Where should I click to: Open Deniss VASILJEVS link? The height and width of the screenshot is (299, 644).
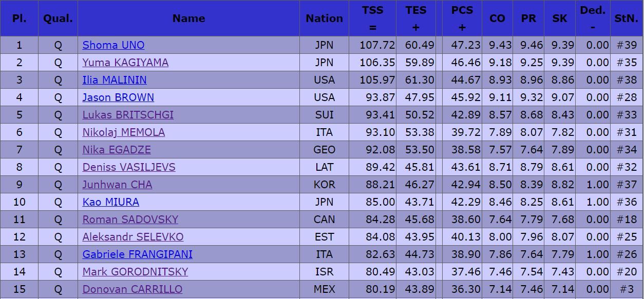[x=129, y=167]
